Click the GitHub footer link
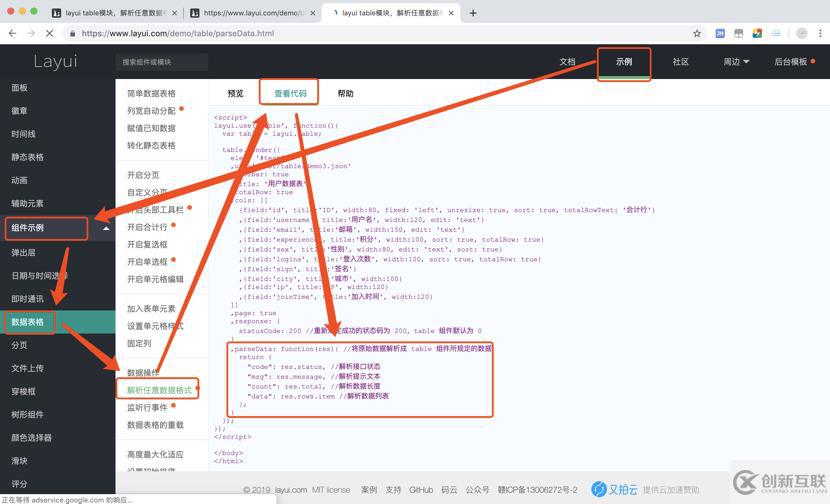 (x=421, y=490)
